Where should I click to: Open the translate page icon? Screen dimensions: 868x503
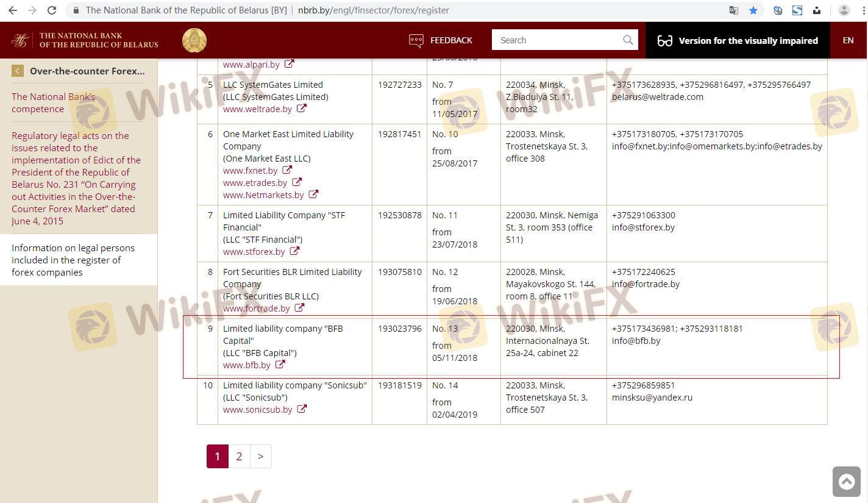coord(734,10)
